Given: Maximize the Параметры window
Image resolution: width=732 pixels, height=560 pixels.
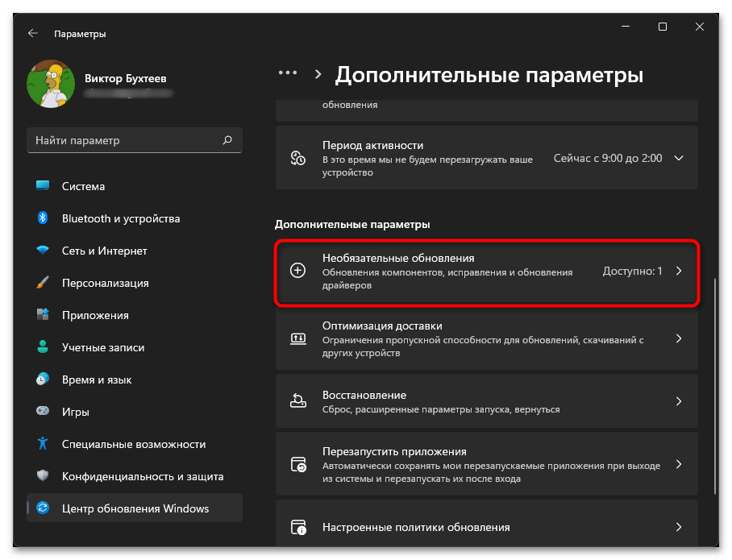Looking at the screenshot, I should (663, 27).
